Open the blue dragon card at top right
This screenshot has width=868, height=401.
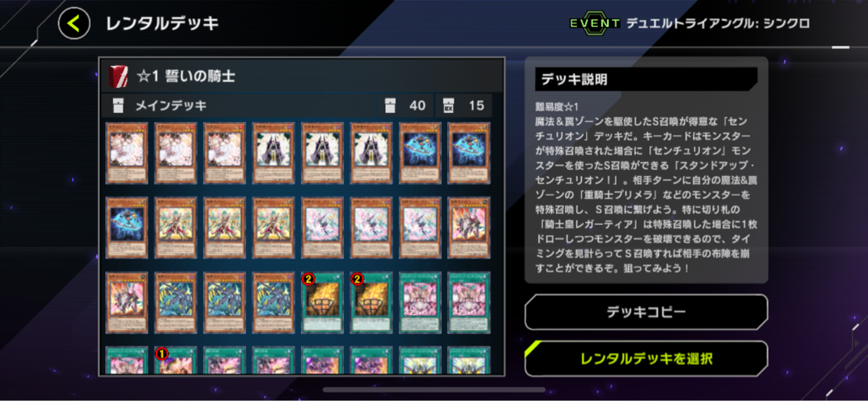click(x=469, y=153)
